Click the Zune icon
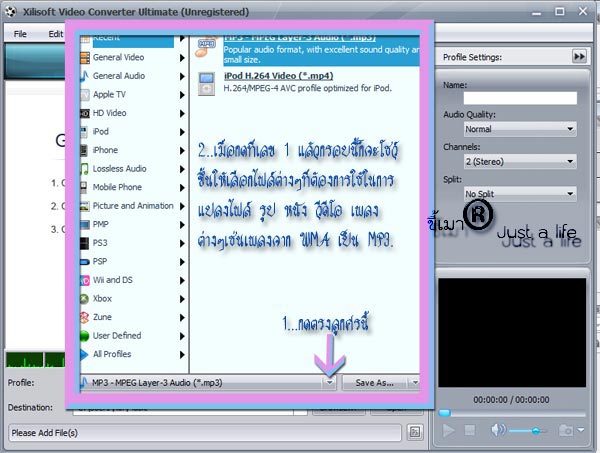Screen dimensions: 600x453 point(85,317)
